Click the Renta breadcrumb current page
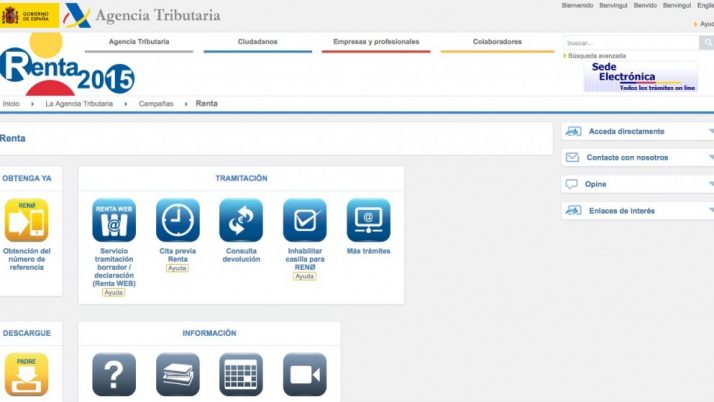Viewport: 714px width, 402px height. point(206,104)
